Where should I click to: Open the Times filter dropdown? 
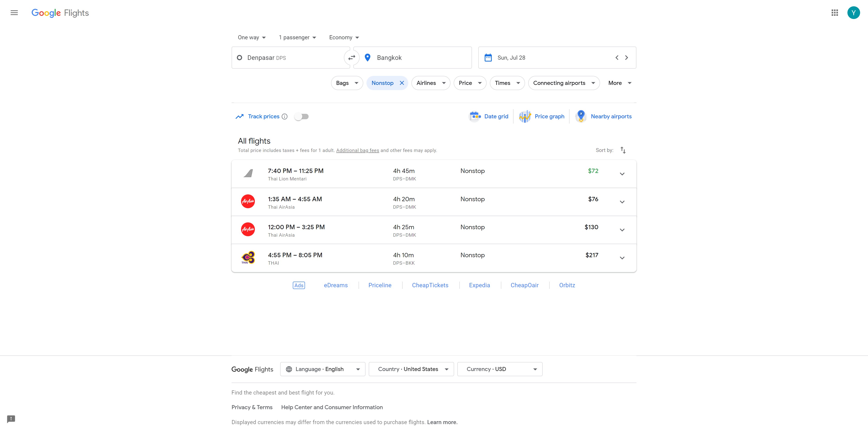pyautogui.click(x=507, y=83)
